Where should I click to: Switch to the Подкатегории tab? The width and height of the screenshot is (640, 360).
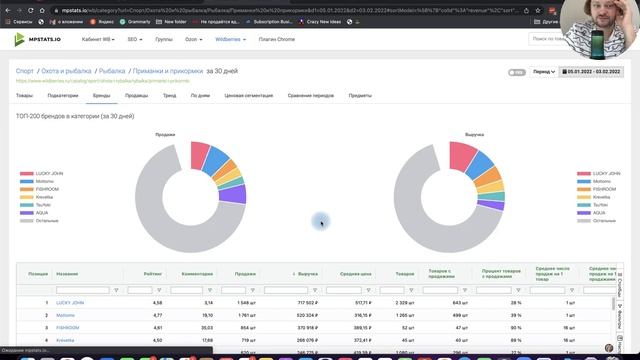click(63, 96)
